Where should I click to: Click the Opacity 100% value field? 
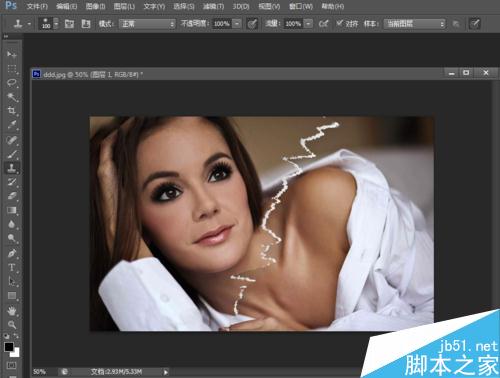pyautogui.click(x=222, y=24)
